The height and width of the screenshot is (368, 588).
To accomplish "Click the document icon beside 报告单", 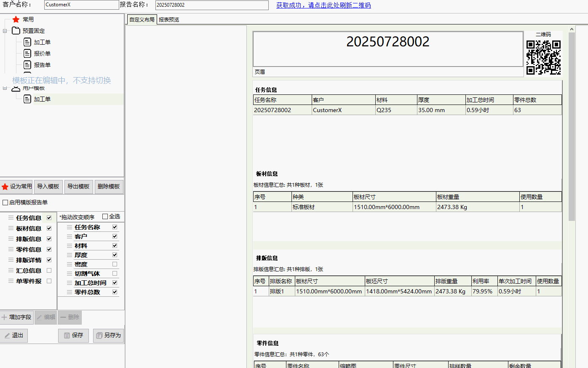I will (x=27, y=65).
